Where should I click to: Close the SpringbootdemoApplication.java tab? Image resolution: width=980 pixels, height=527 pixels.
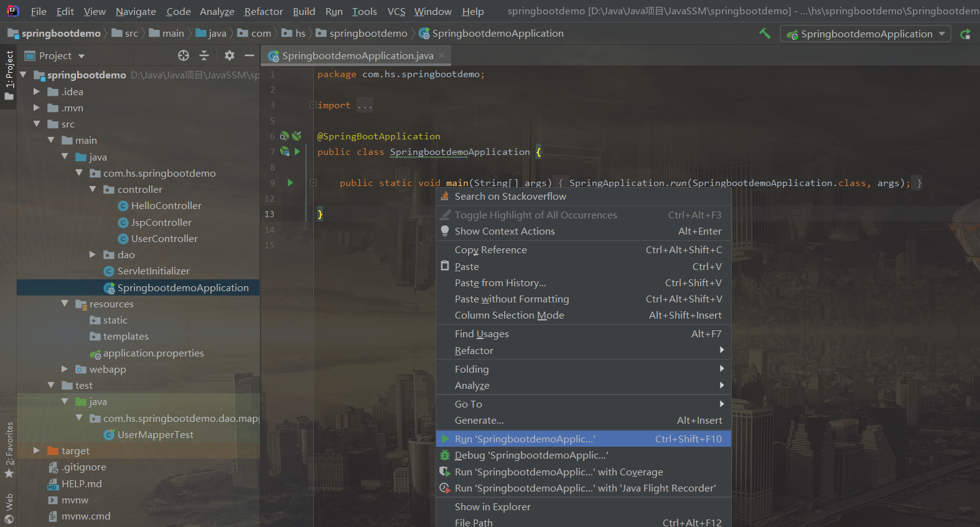[442, 55]
